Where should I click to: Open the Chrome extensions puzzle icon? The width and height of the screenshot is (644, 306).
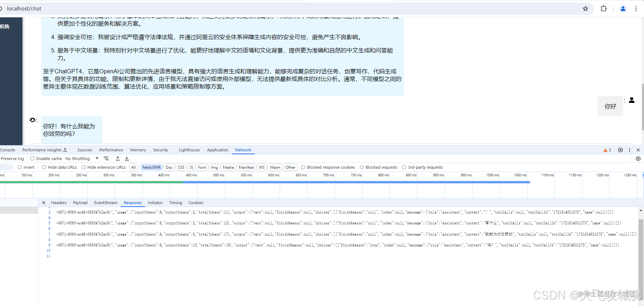point(604,9)
